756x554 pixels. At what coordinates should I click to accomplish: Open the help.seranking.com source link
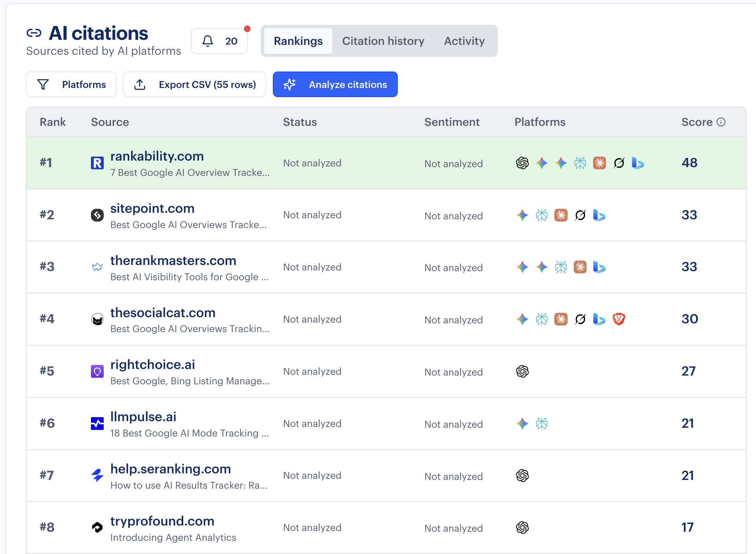[171, 469]
